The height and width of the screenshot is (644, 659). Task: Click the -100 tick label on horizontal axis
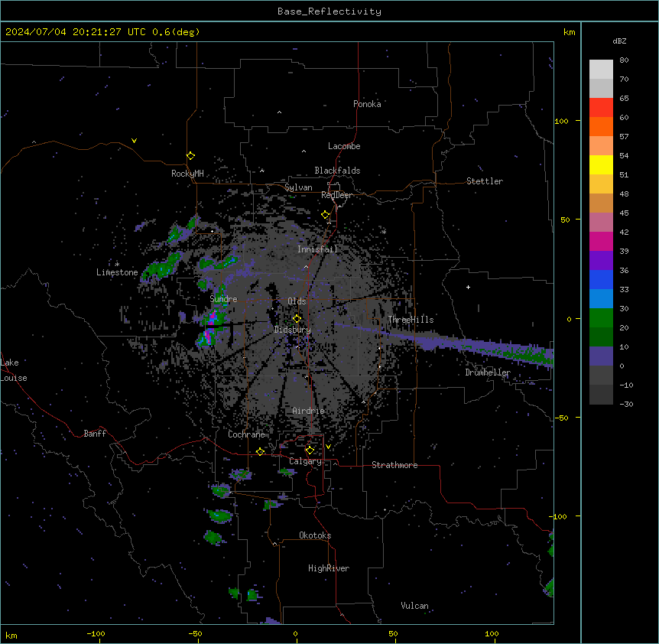[96, 633]
